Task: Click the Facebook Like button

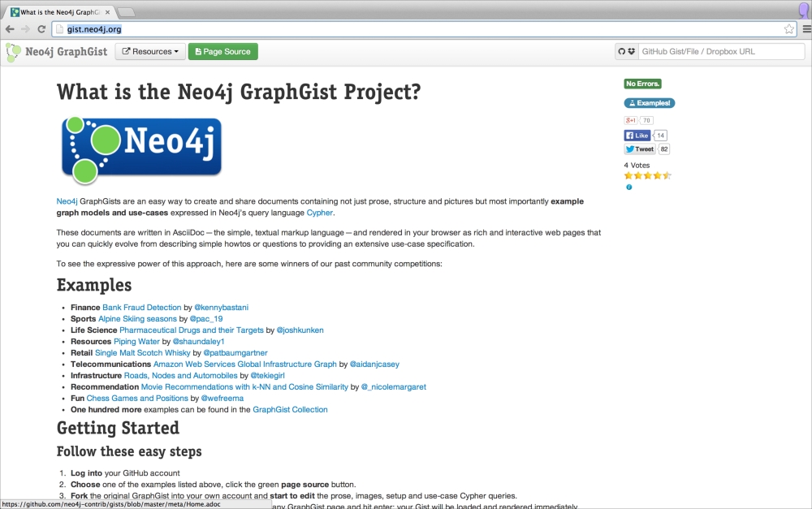Action: (x=637, y=135)
